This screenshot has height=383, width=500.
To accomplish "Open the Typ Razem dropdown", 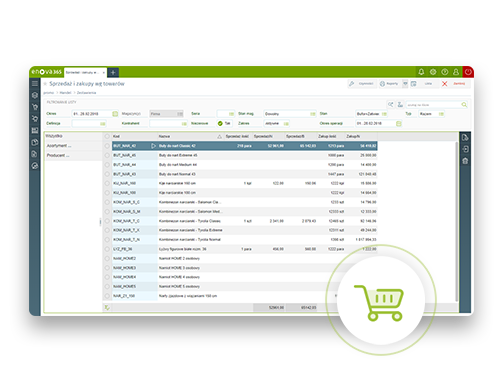I will tap(431, 114).
